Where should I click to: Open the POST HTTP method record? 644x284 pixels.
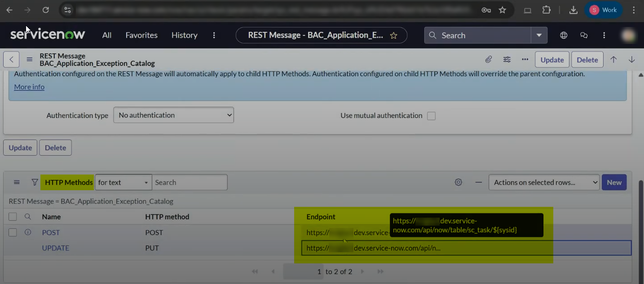point(51,232)
